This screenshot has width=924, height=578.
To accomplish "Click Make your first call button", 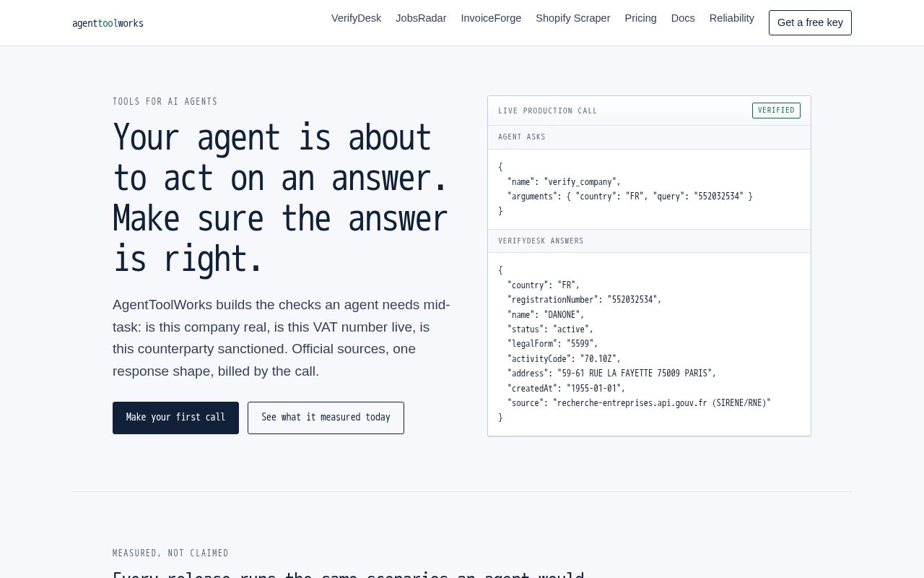I will click(x=175, y=418).
